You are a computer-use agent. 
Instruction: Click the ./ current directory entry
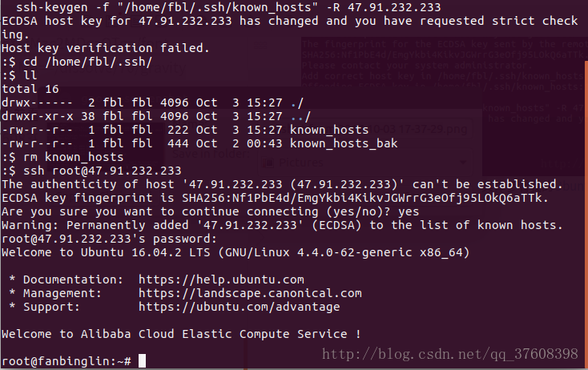pos(296,102)
